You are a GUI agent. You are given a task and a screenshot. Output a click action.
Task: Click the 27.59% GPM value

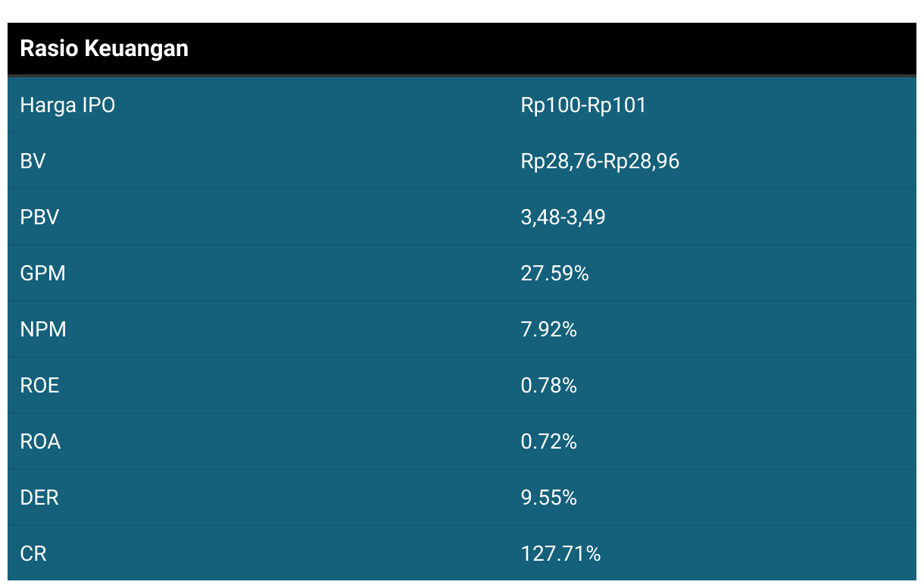(x=554, y=274)
